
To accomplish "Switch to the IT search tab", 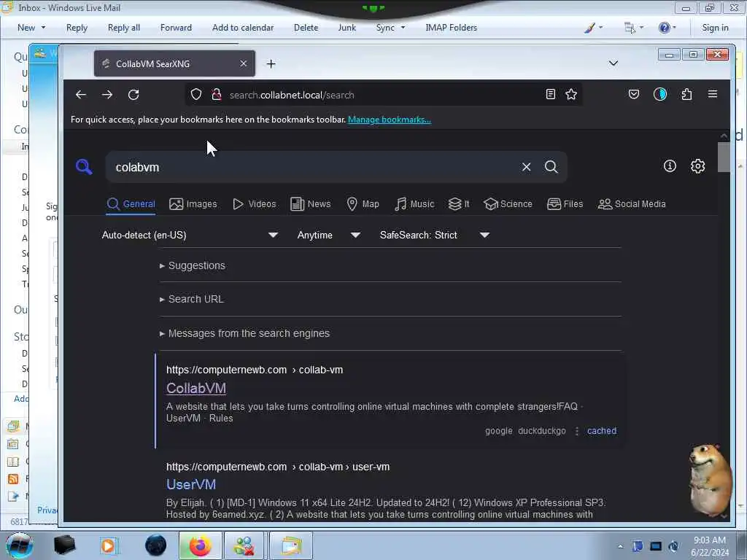I will pyautogui.click(x=459, y=204).
